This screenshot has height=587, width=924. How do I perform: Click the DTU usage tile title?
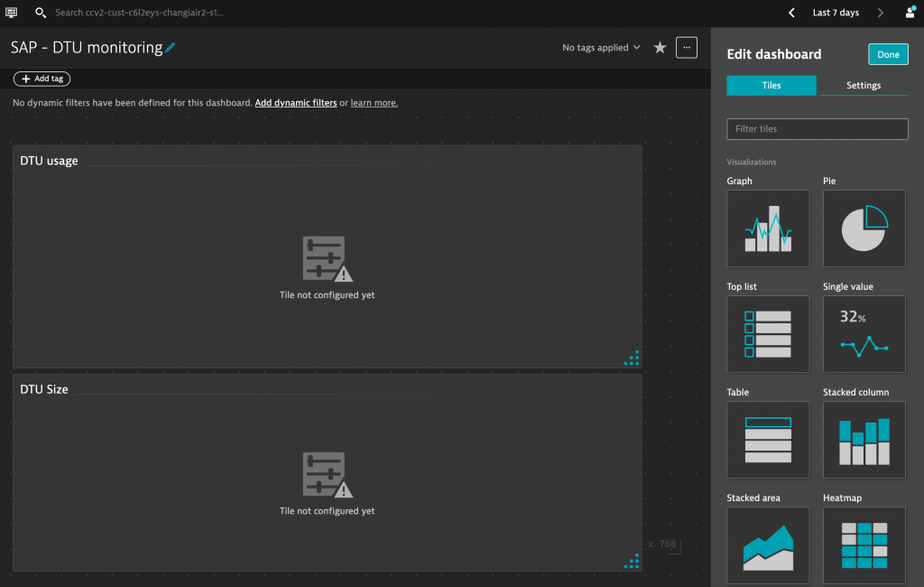tap(49, 161)
